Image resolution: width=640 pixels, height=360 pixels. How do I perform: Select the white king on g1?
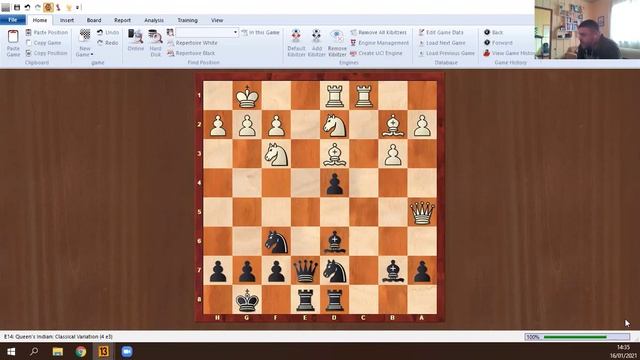click(x=247, y=96)
